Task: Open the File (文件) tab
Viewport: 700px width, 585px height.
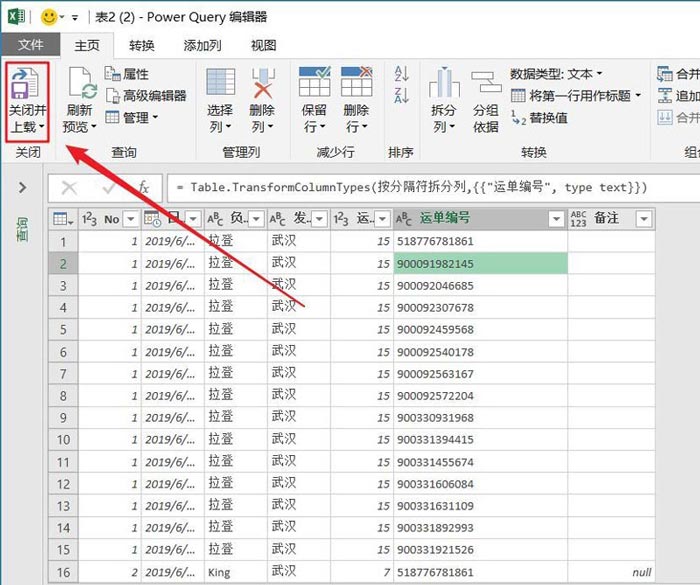Action: (x=31, y=45)
